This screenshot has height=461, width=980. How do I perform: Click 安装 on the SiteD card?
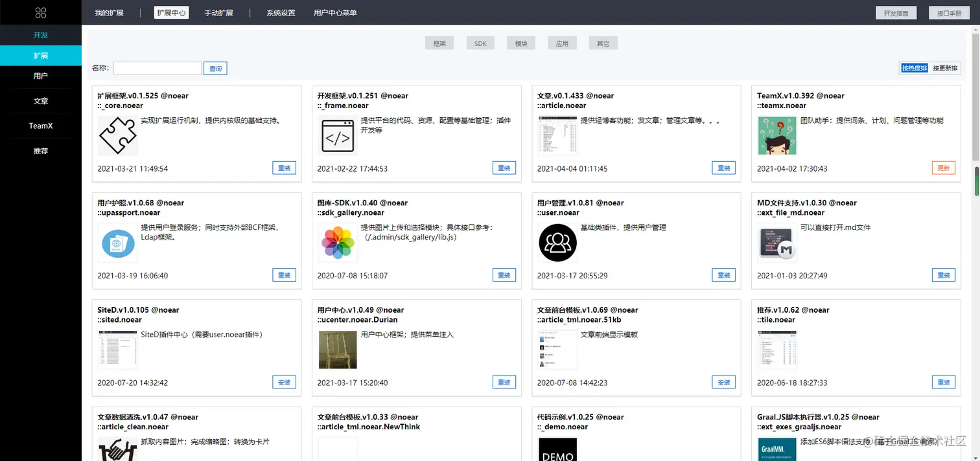click(284, 382)
